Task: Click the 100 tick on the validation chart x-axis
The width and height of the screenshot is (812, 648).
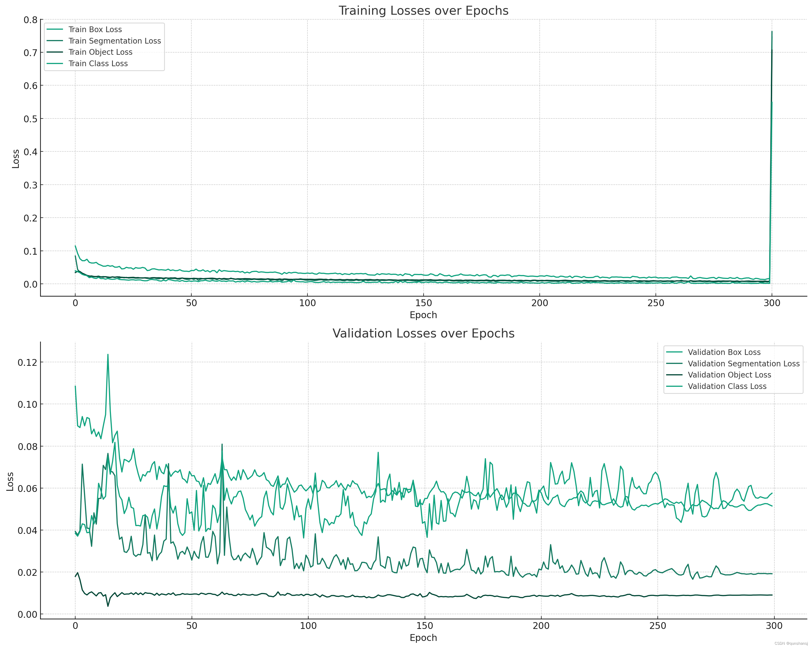Action: [x=308, y=626]
